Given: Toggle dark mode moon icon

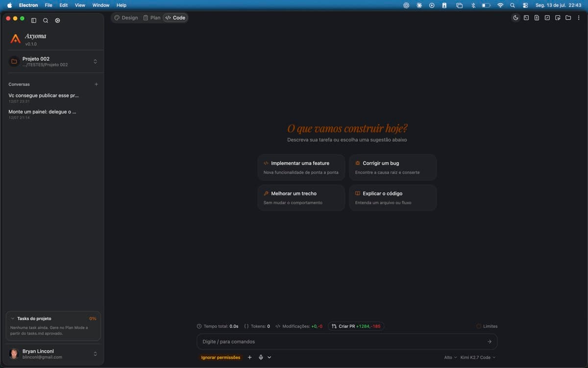Looking at the screenshot, I should 515,18.
